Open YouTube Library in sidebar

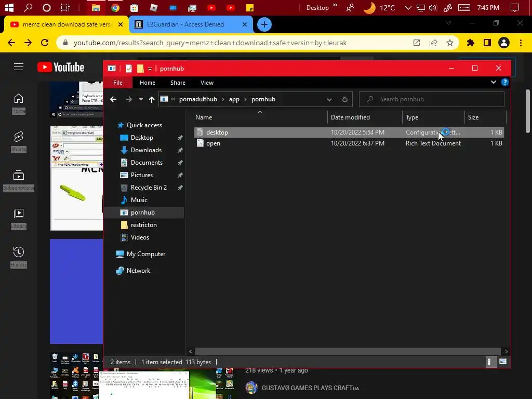[19, 219]
